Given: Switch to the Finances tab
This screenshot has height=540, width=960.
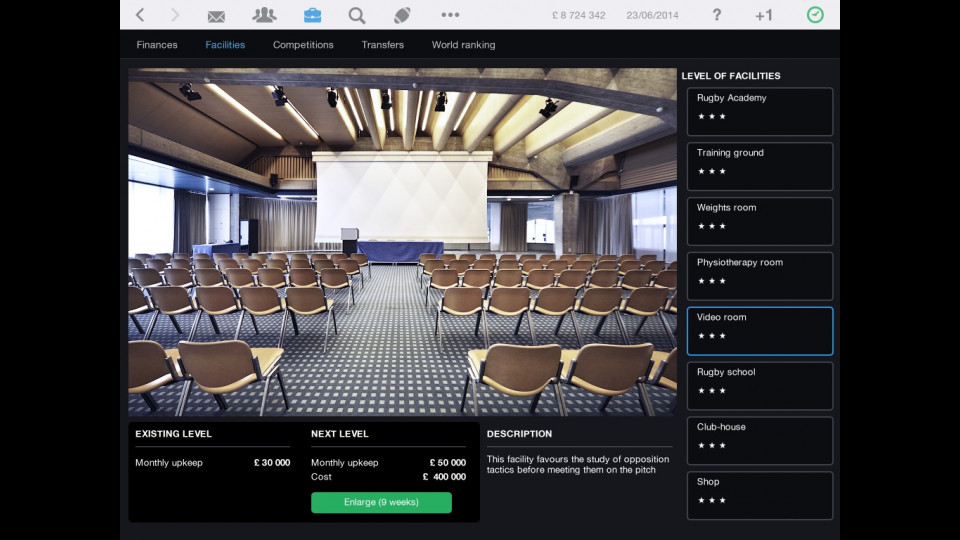Looking at the screenshot, I should [157, 45].
